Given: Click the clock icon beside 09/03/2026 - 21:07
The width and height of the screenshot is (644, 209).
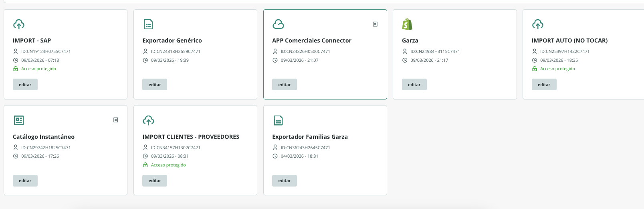Looking at the screenshot, I should [275, 60].
